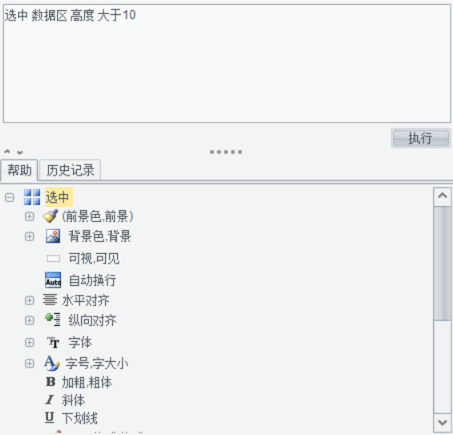
Task: Click the 字号 font size icon
Action: (52, 363)
